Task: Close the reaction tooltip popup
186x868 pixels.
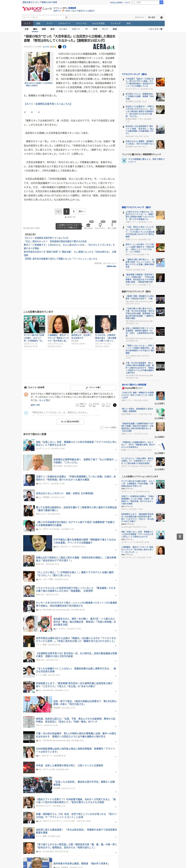Action: (80, 224)
